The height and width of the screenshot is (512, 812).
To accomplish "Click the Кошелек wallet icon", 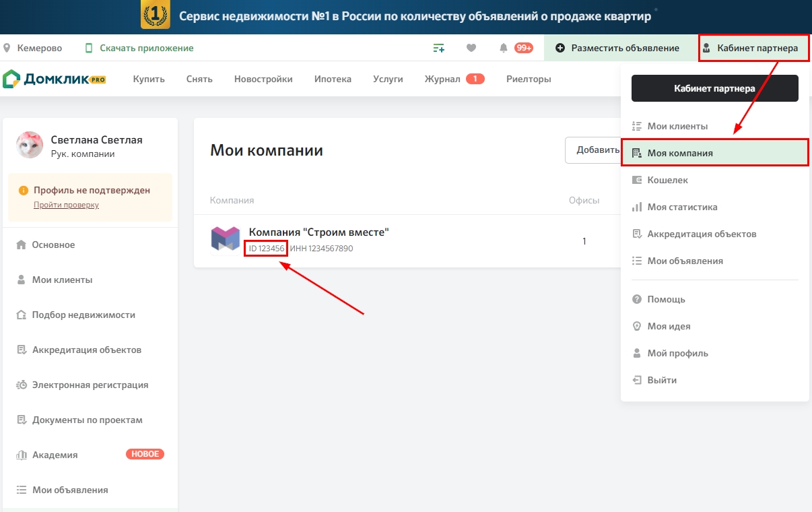I will click(x=637, y=180).
